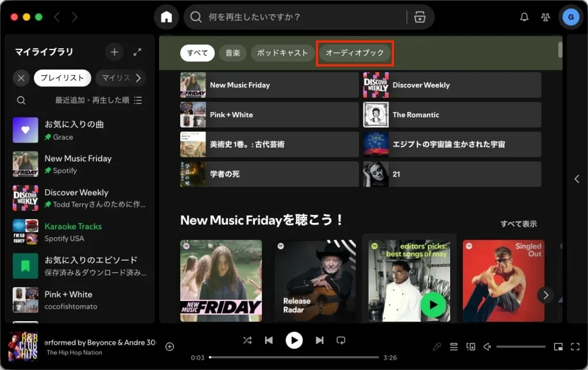Mute the volume speaker icon

point(487,347)
